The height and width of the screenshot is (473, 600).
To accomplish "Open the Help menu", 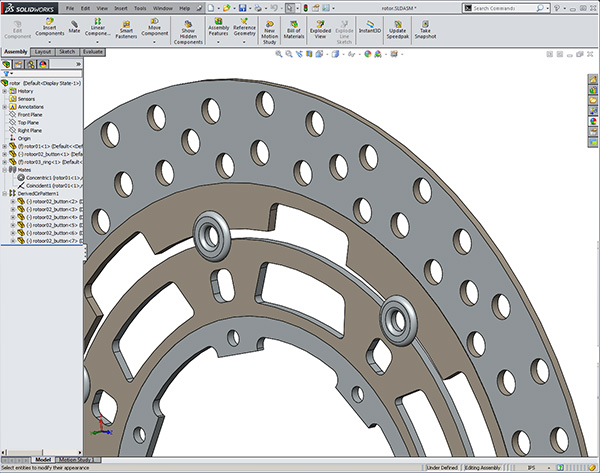I will (x=184, y=8).
